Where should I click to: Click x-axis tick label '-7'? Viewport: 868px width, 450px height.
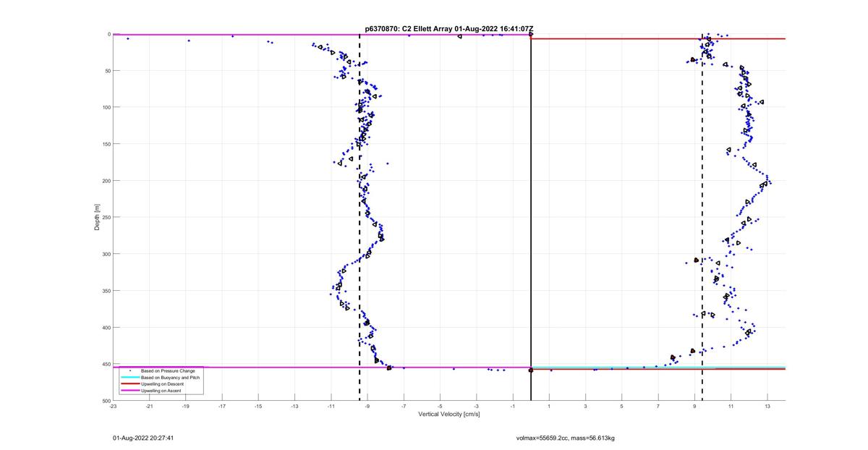coord(404,407)
